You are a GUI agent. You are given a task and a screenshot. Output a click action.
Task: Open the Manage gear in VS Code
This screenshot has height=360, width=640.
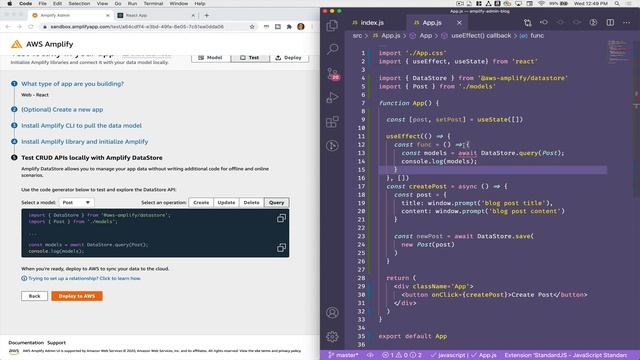point(332,336)
